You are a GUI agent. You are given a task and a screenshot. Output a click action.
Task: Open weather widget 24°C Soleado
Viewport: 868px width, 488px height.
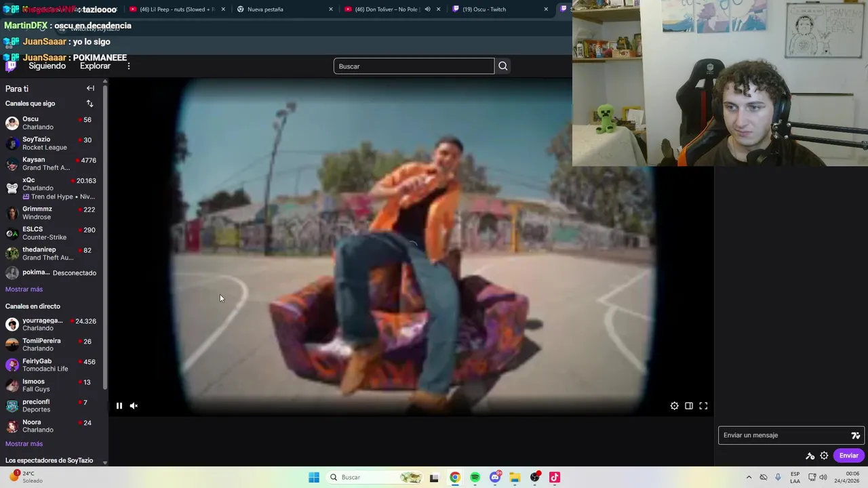[x=26, y=477]
